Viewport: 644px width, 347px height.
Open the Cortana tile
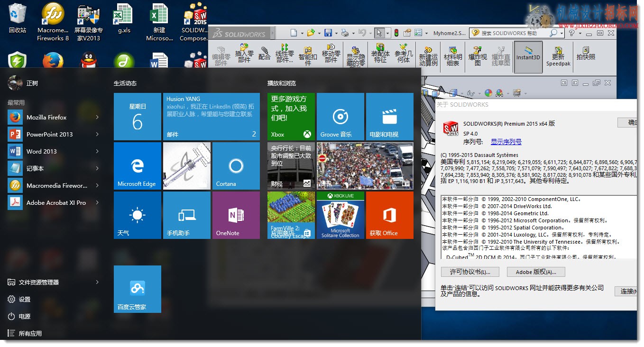tap(236, 166)
